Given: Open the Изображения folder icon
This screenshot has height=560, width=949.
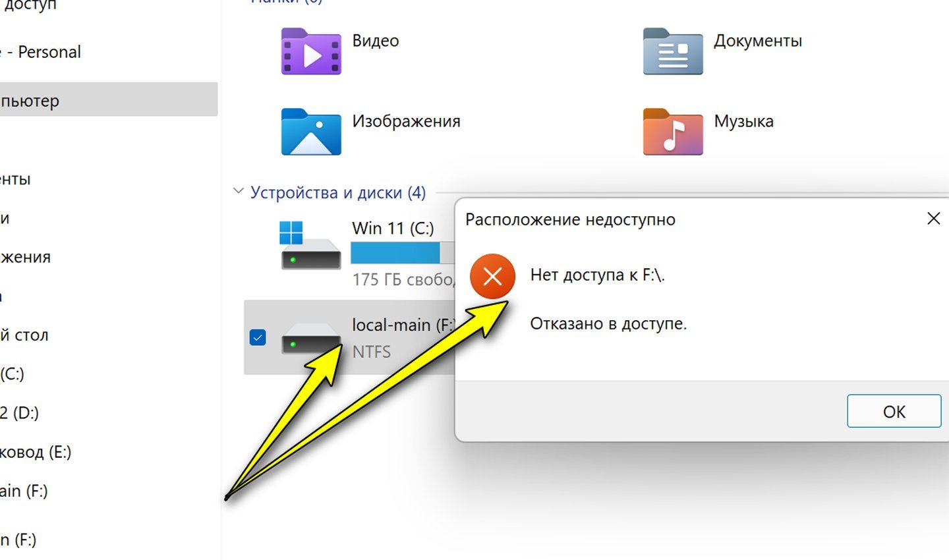Looking at the screenshot, I should pos(311,132).
